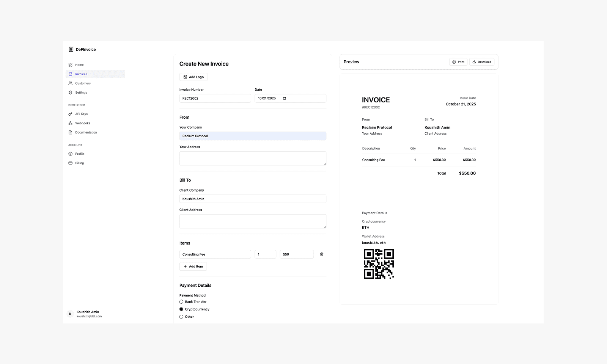Click the Invoice Number field showing REC12002
This screenshot has height=364, width=607.
215,98
